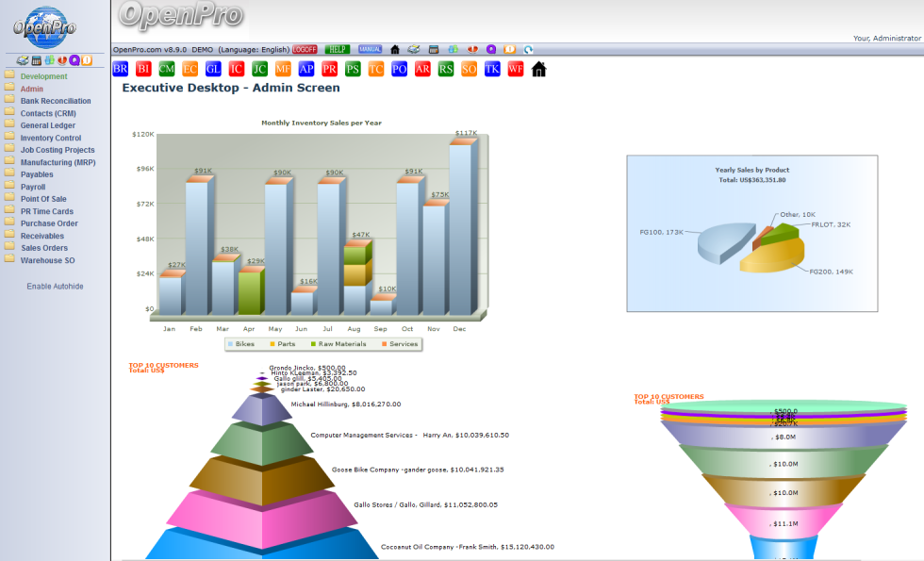
Task: Open the purple Q icon in the sidebar
Action: click(x=74, y=59)
